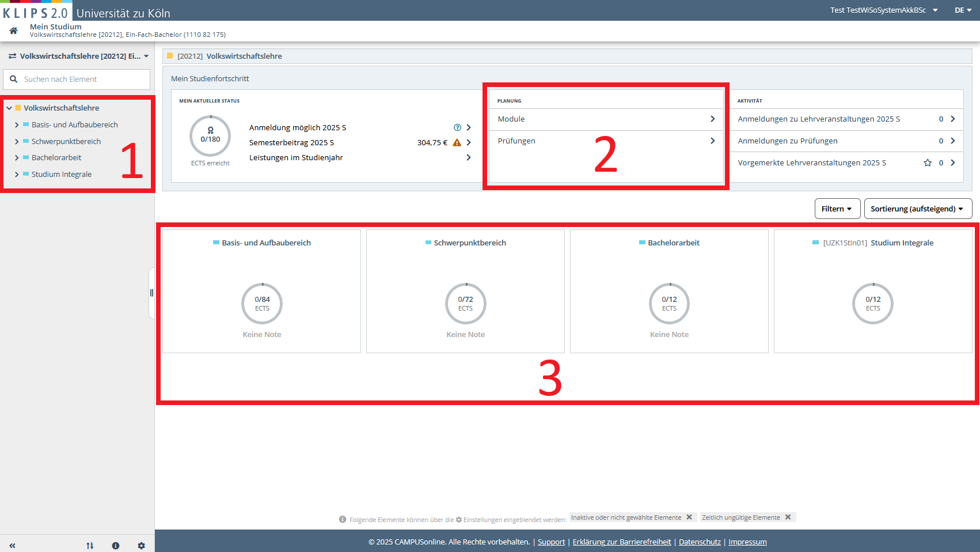The image size is (980, 552).
Task: Click Anmeldung möglich 2025 S row text
Action: point(298,127)
